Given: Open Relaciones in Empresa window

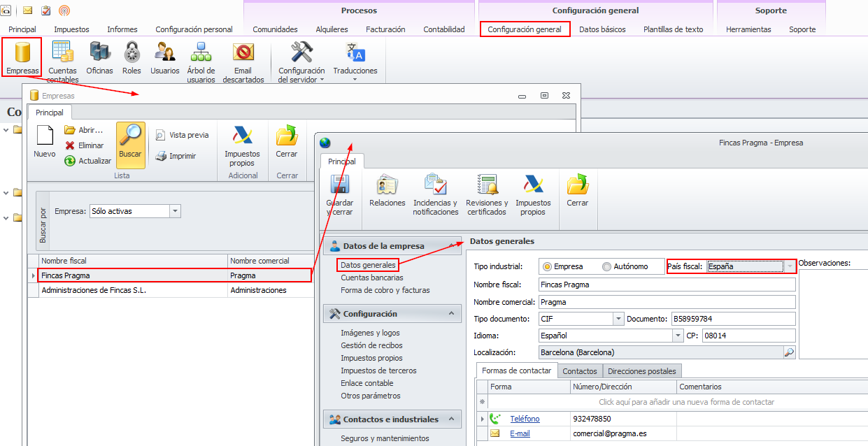Looking at the screenshot, I should (387, 190).
